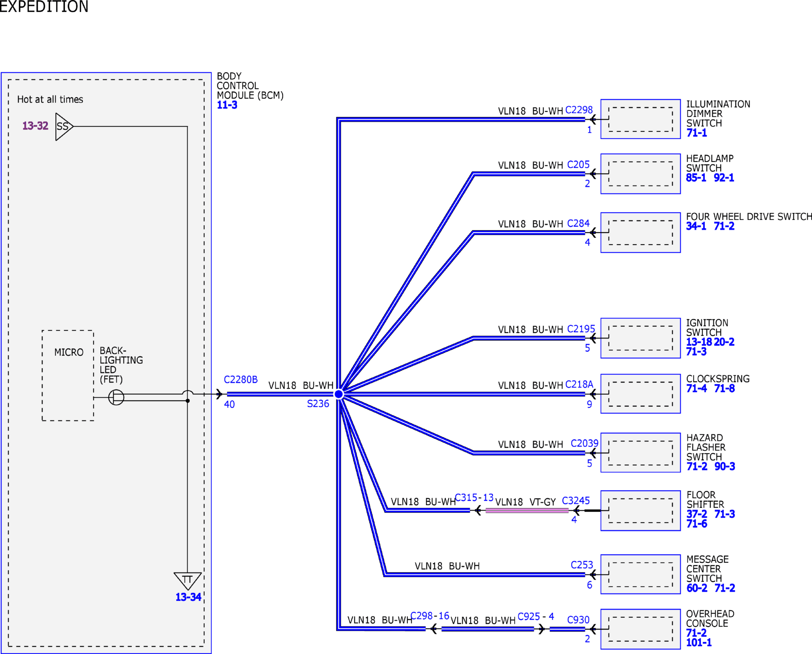Open reference 92-1 for Headlamp Switch
812x654 pixels.
point(724,178)
